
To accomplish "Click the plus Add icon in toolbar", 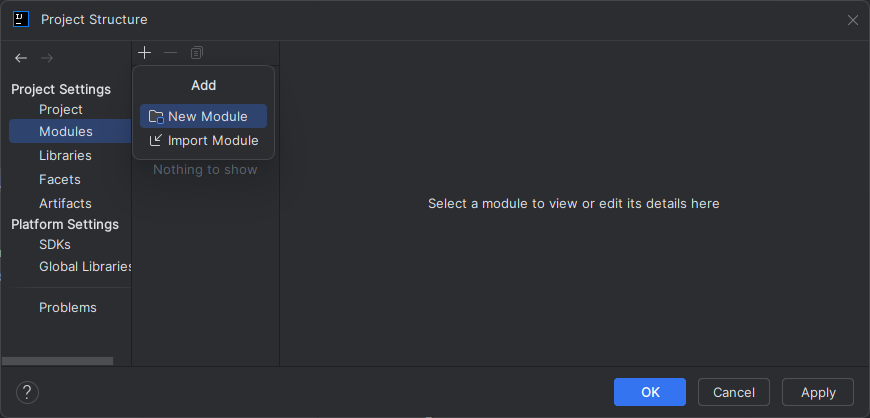I will point(145,52).
